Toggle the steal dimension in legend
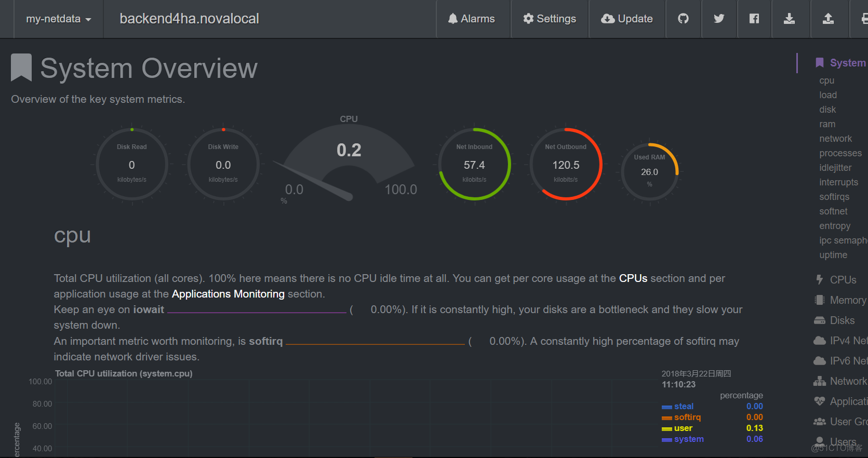Screen dimensions: 868x458 coord(684,406)
